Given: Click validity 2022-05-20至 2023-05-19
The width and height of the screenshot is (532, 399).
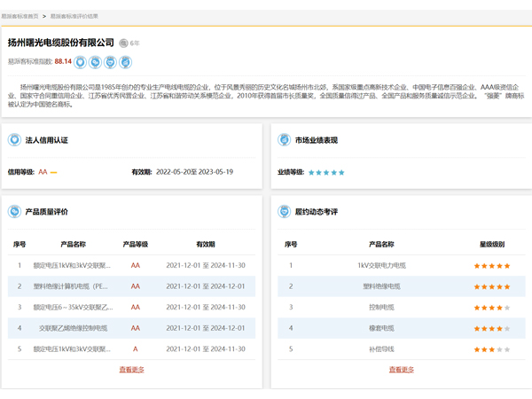Looking at the screenshot, I should point(194,172).
